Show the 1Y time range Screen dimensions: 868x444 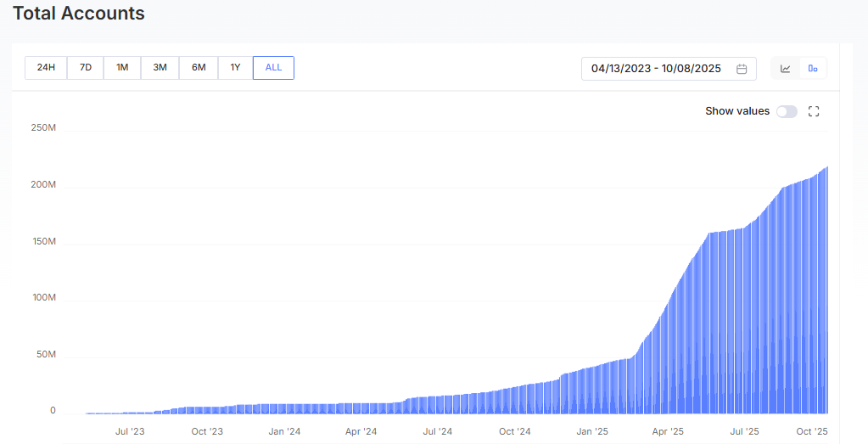[235, 68]
